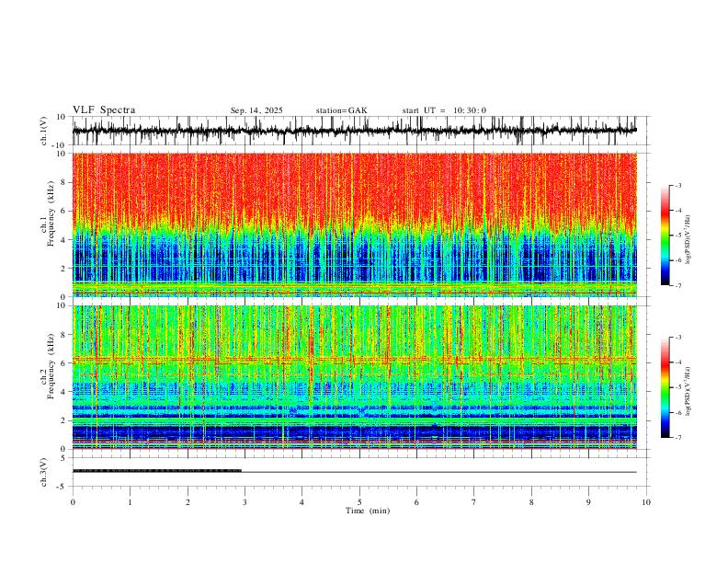Click the time axis tick label "4"
The width and height of the screenshot is (728, 563).
(x=301, y=502)
